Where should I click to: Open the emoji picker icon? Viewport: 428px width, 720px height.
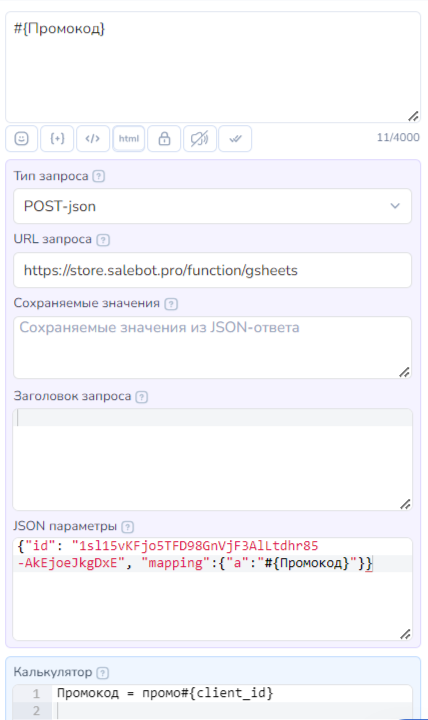click(x=21, y=138)
